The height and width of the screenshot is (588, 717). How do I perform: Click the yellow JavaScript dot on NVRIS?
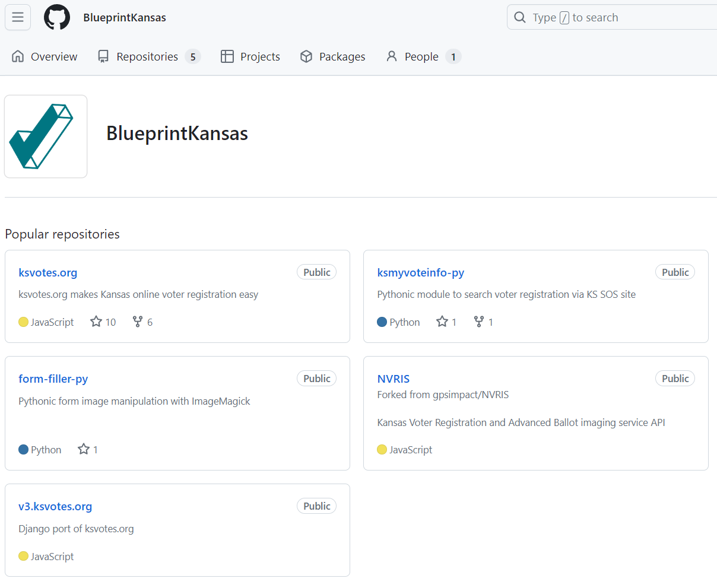tap(382, 450)
